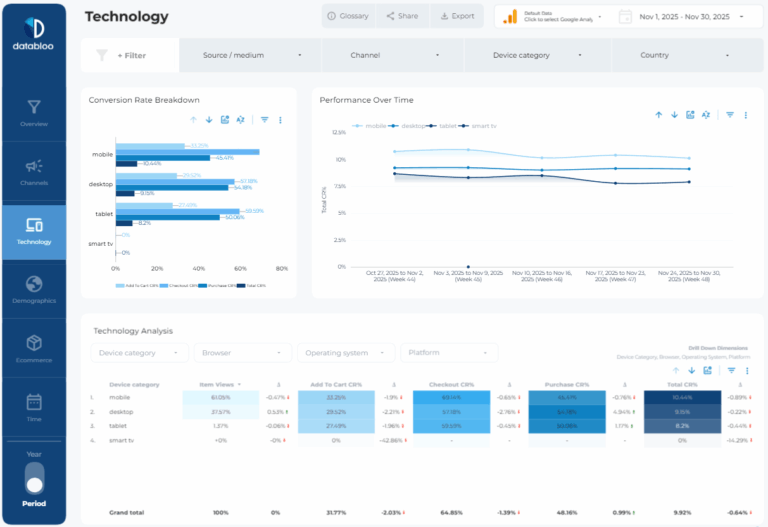Click sort A-Z icon in Performance Over Time

706,115
